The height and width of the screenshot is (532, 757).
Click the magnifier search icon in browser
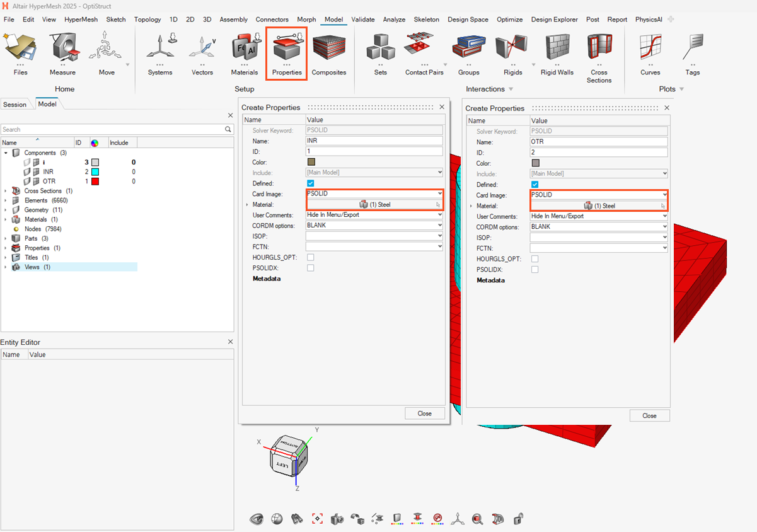point(228,129)
